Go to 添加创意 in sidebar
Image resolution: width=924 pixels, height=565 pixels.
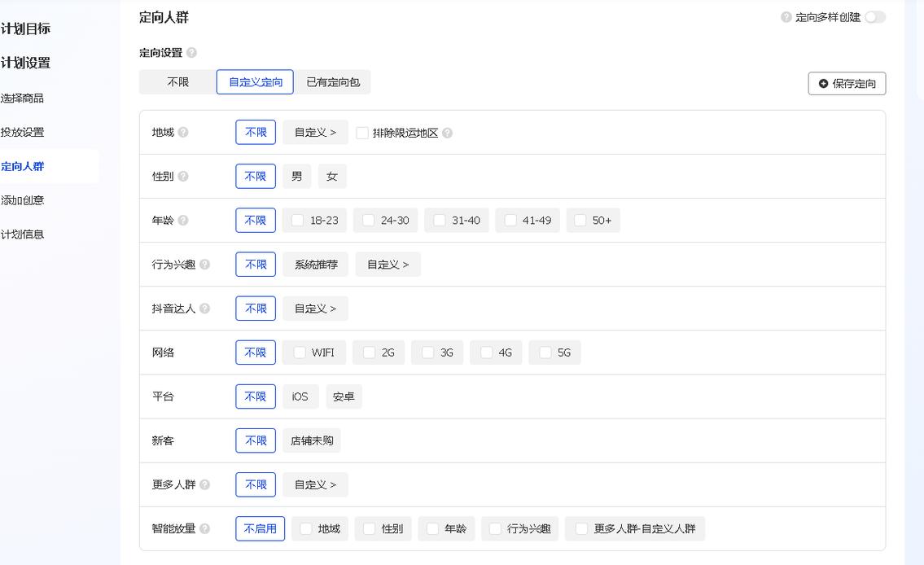23,200
